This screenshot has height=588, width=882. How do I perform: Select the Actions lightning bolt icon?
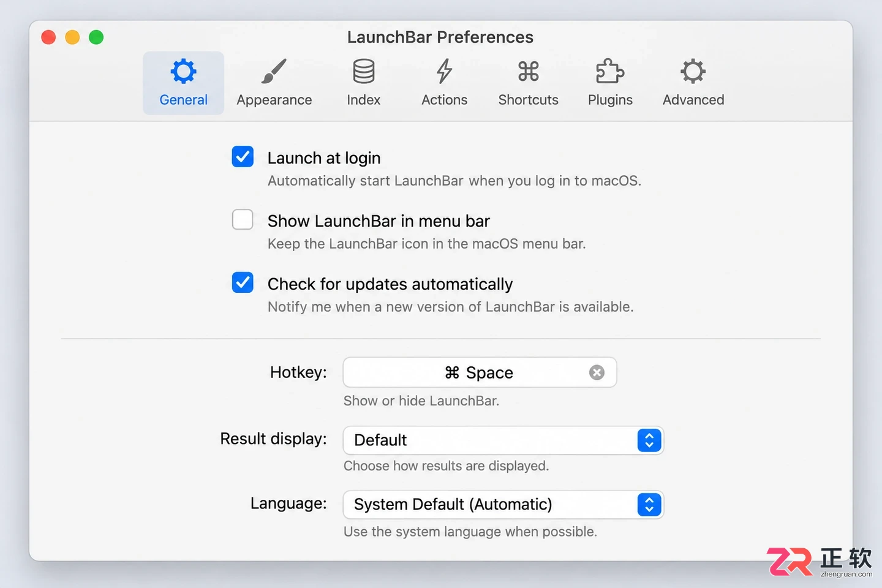(445, 72)
